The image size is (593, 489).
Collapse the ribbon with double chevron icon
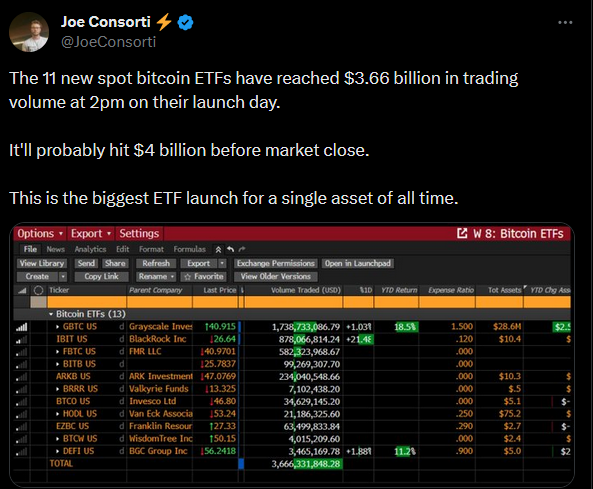coord(218,250)
